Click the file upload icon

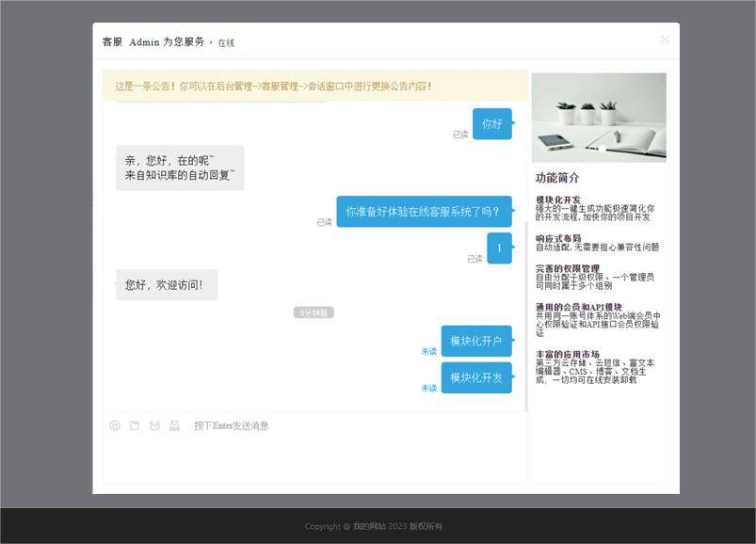[x=135, y=425]
